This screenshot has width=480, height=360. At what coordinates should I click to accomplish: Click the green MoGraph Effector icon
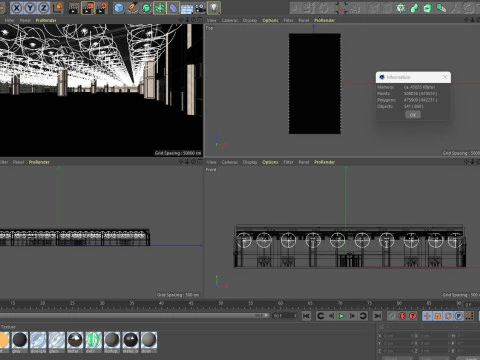414,8
